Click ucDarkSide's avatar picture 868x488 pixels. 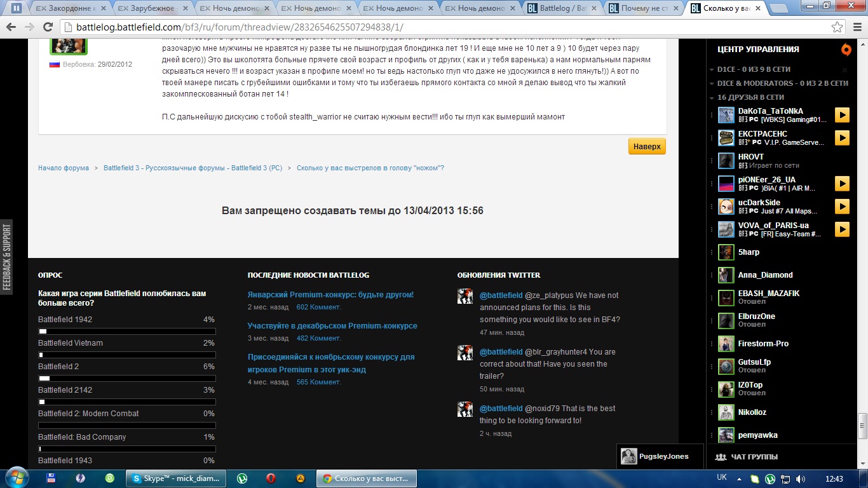726,207
